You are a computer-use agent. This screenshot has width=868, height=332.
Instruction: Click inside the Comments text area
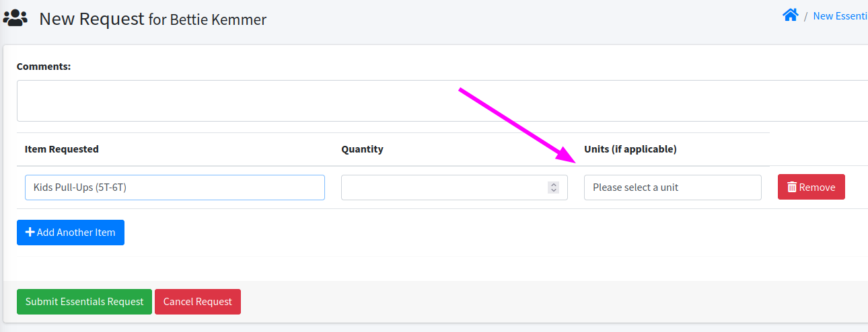[x=443, y=101]
